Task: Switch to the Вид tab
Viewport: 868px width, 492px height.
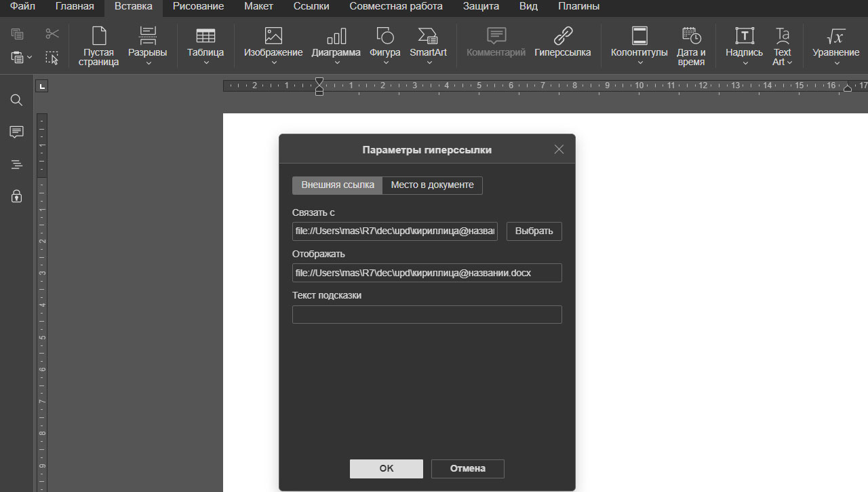Action: (x=528, y=7)
